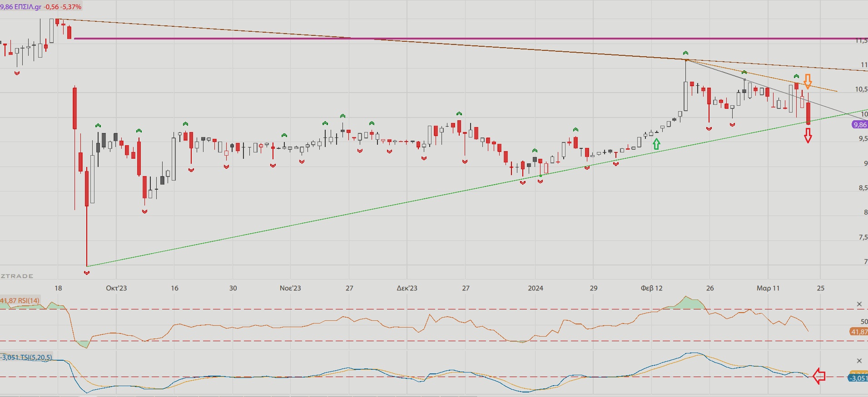Click the 8,5 price axis label
Screen dimensions: 868x397
click(863, 188)
